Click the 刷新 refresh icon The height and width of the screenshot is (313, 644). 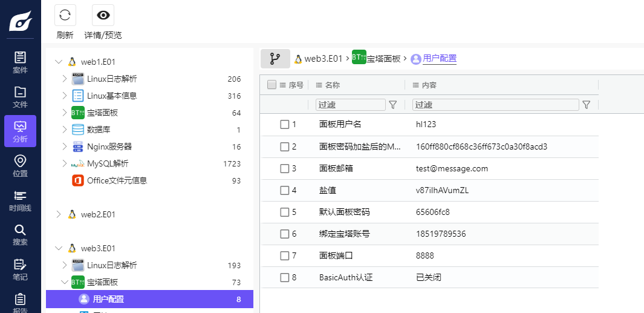pyautogui.click(x=65, y=16)
